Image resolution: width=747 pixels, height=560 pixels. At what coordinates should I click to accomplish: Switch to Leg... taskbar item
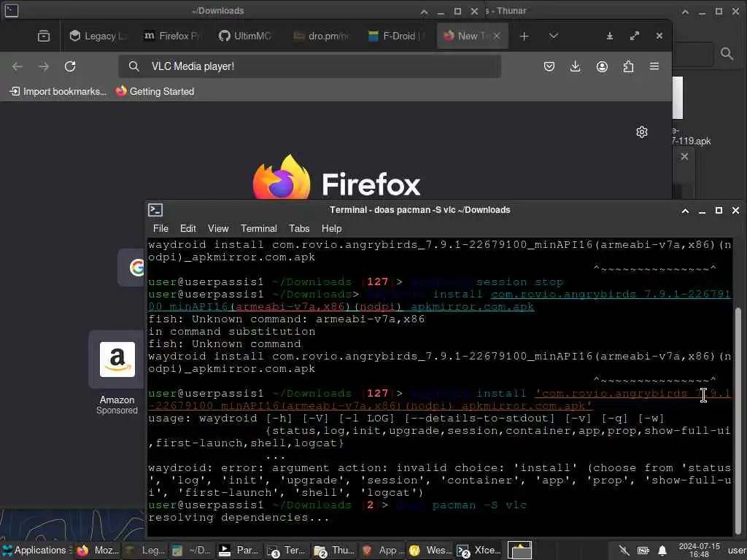click(145, 551)
